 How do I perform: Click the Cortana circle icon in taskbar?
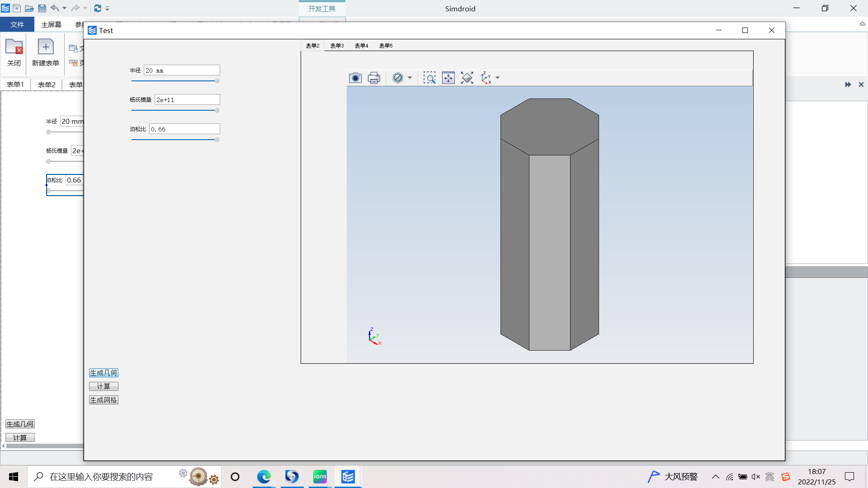coord(235,477)
